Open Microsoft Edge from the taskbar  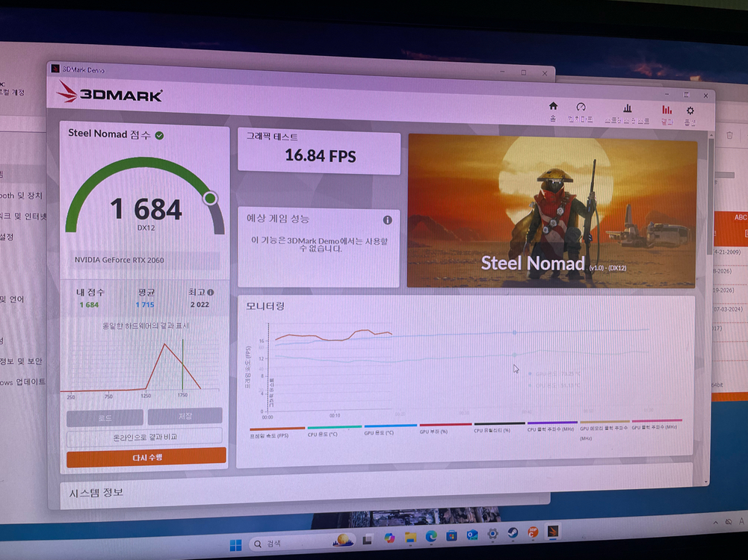click(x=431, y=536)
